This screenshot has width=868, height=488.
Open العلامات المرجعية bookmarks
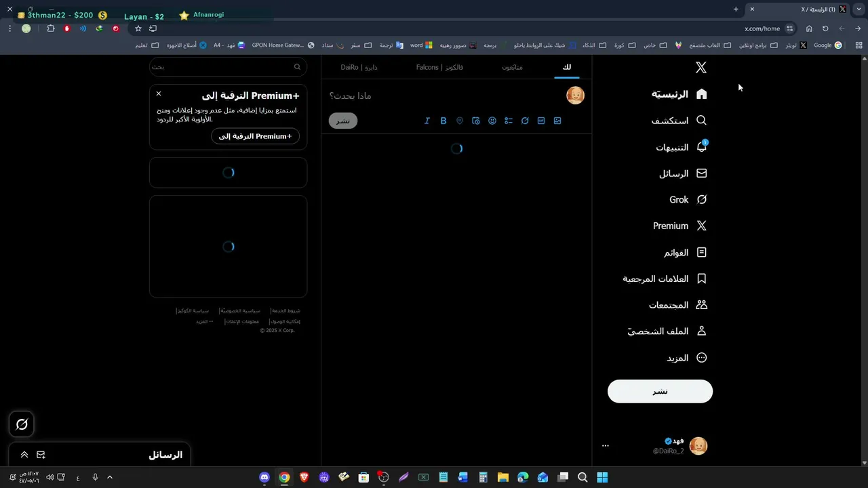[665, 279]
